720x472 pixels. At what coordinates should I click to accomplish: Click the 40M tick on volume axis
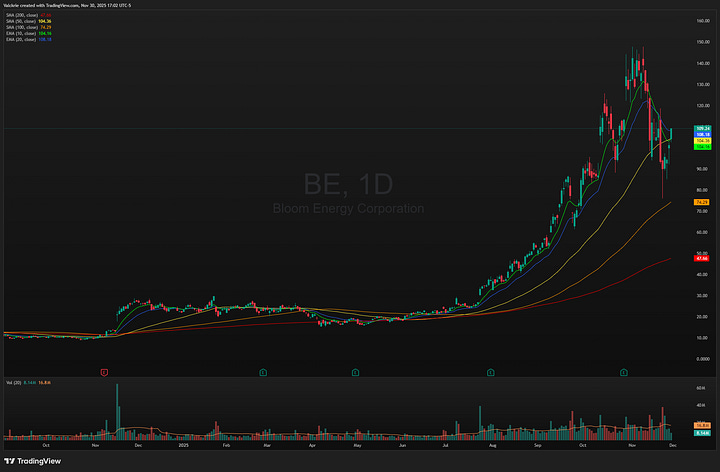[700, 405]
